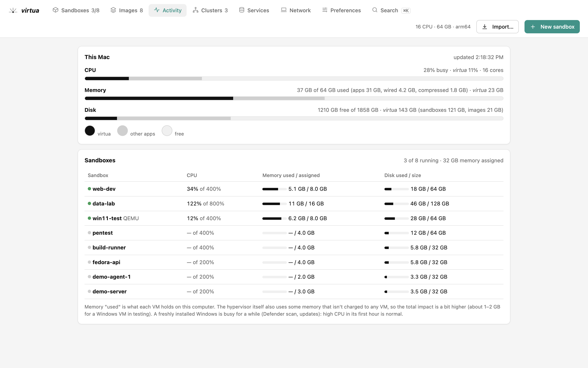
Task: Open the Network tab
Action: pyautogui.click(x=296, y=10)
